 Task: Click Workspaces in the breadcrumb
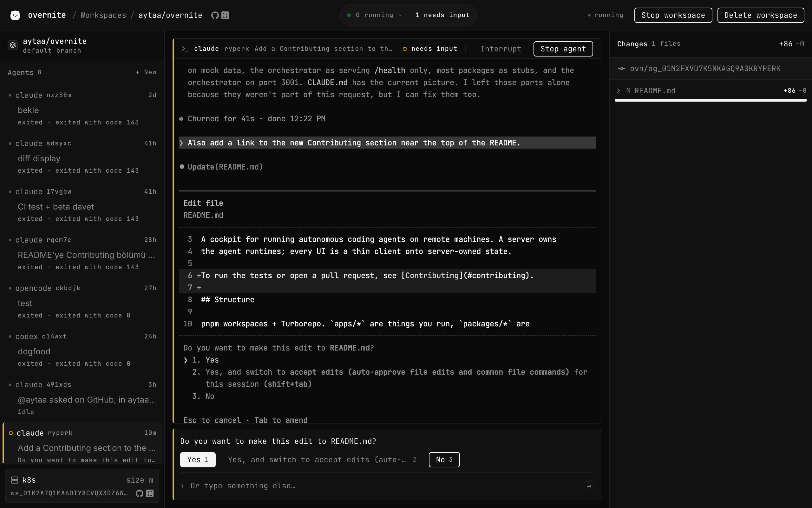(103, 15)
